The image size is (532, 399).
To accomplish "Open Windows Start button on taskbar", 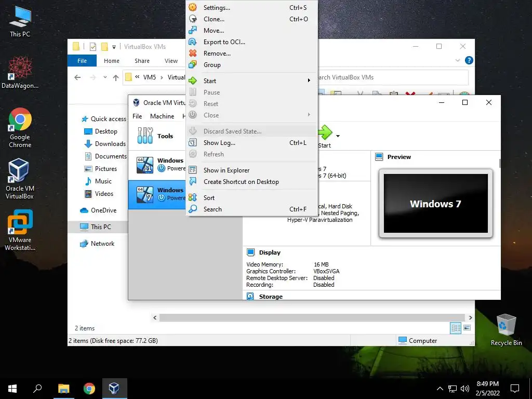I will click(x=12, y=389).
